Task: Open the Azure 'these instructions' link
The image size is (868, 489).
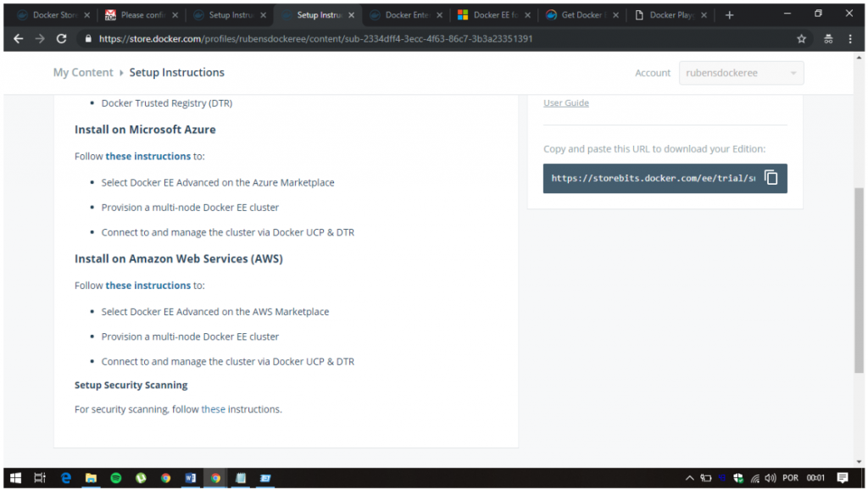Action: [147, 156]
